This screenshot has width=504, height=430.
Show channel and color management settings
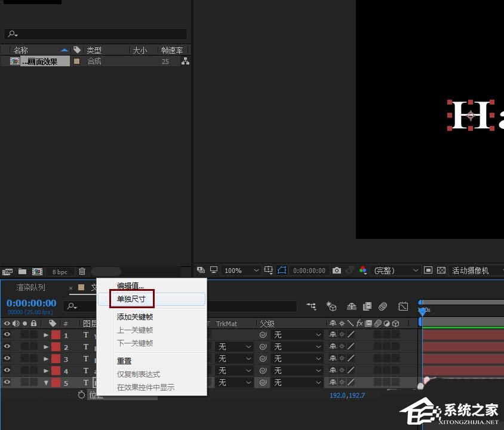(x=363, y=270)
